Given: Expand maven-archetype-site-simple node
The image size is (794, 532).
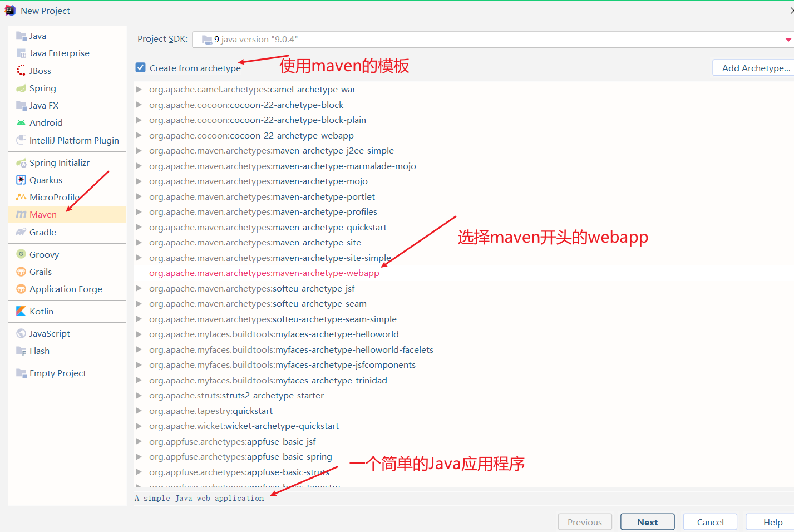Looking at the screenshot, I should coord(139,258).
